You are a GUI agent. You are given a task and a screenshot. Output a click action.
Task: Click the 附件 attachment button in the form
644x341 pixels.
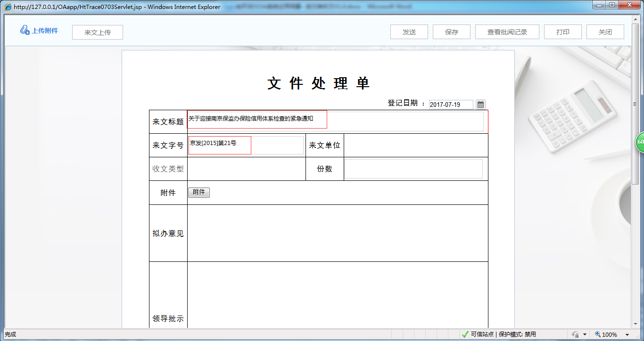tap(198, 192)
